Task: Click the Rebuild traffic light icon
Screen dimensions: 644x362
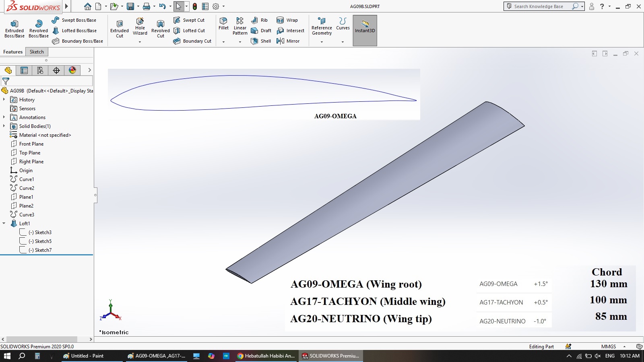Action: 195,6
